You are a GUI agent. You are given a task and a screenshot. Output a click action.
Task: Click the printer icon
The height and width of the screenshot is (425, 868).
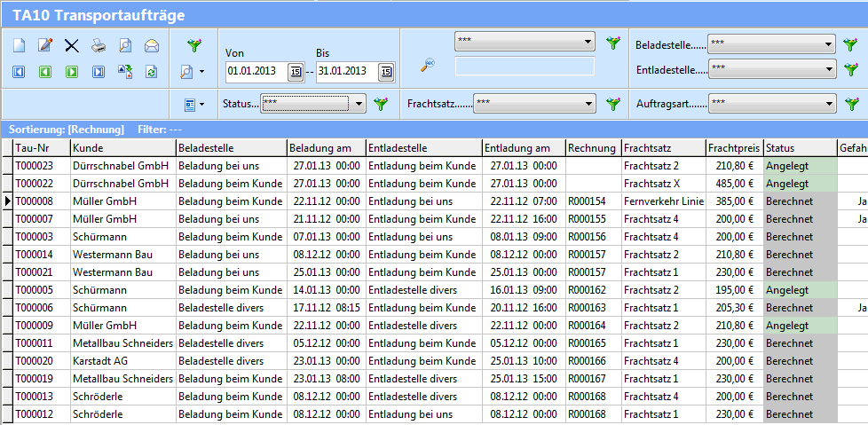click(x=99, y=45)
